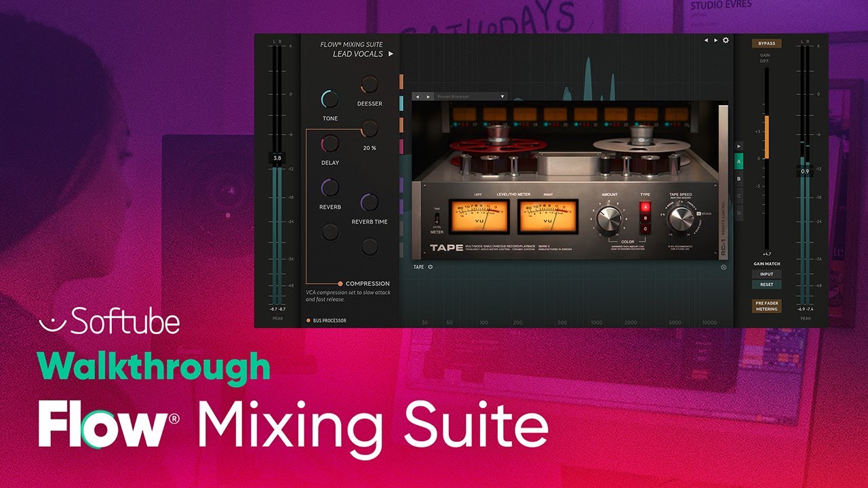Image resolution: width=868 pixels, height=488 pixels.
Task: Click the Reverb knob
Action: pos(330,188)
